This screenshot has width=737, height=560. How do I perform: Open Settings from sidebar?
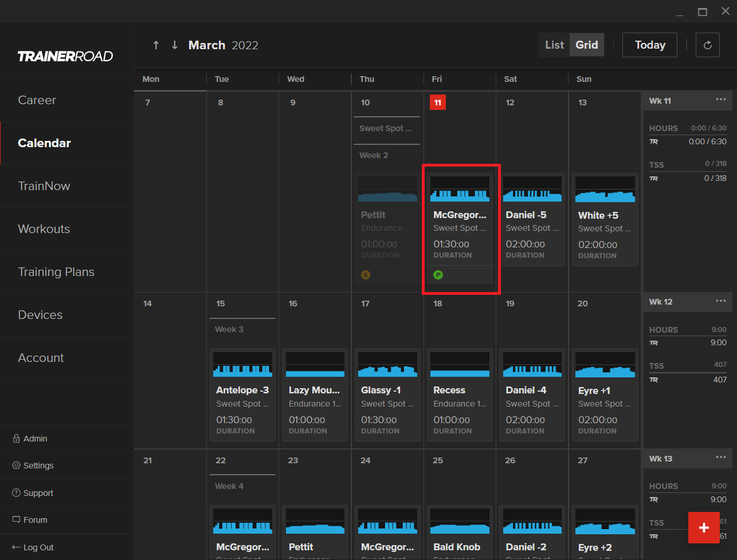pos(33,466)
